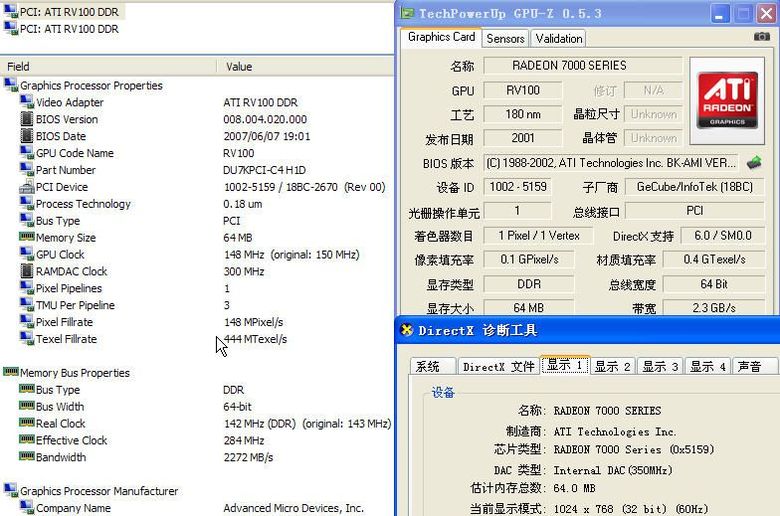Click the RAMDAC Clock chip icon

click(x=27, y=271)
